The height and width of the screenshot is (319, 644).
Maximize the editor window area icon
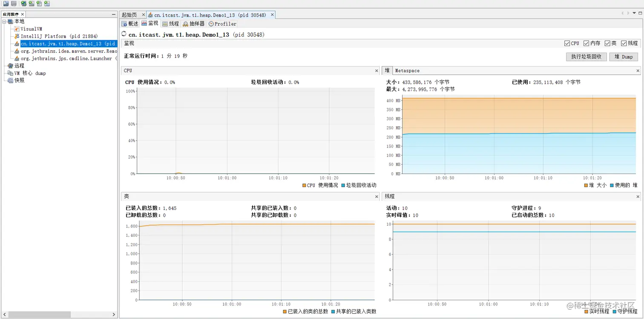640,13
